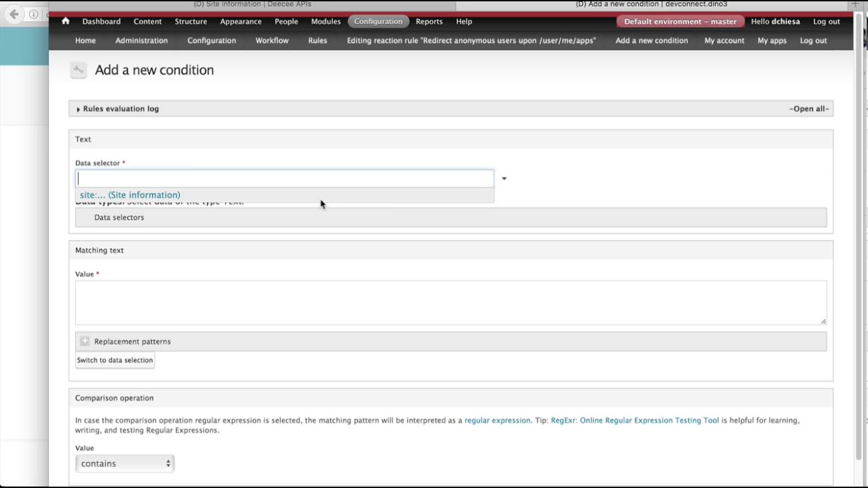Click the plus icon beside Replacement patterns
Viewport: 868px width, 488px height.
pyautogui.click(x=85, y=342)
